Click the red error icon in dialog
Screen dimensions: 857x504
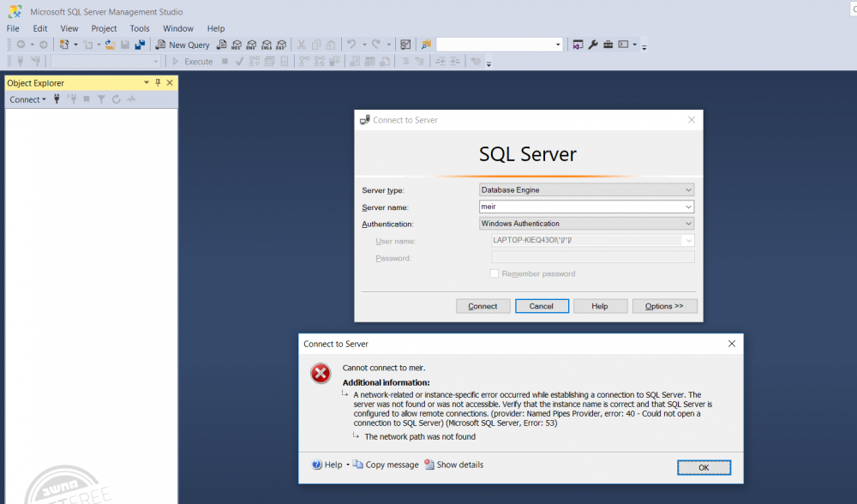point(321,374)
